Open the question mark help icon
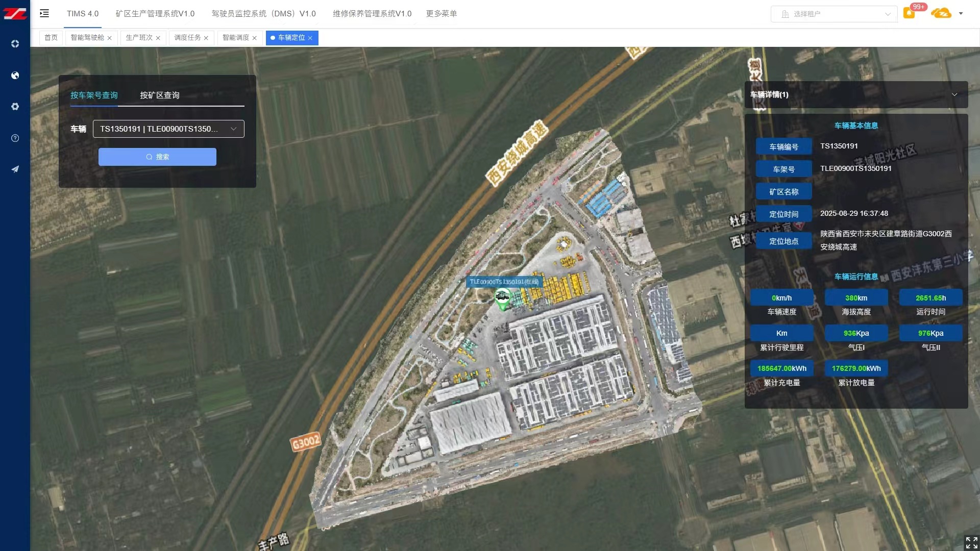The height and width of the screenshot is (551, 980). (x=15, y=138)
